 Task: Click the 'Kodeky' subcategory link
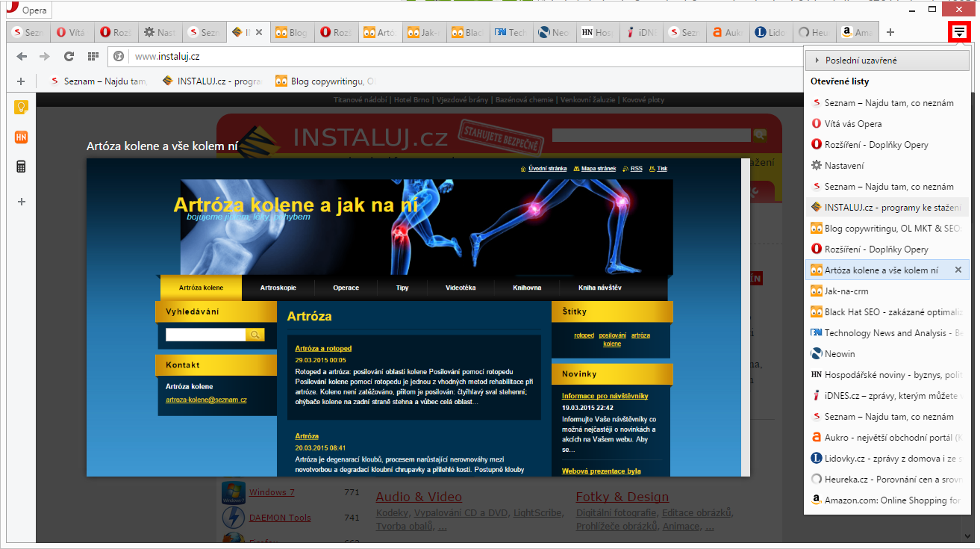point(392,512)
